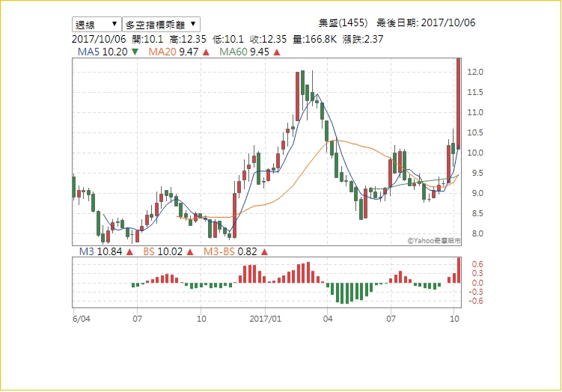Screen dimensions: 562x392
Task: Click the 量:166.8K volume text
Action: pyautogui.click(x=315, y=39)
